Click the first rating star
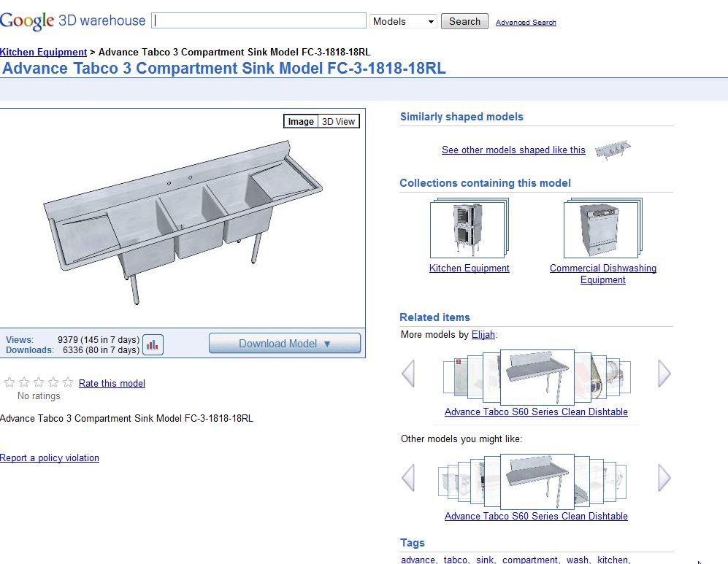 (x=9, y=382)
